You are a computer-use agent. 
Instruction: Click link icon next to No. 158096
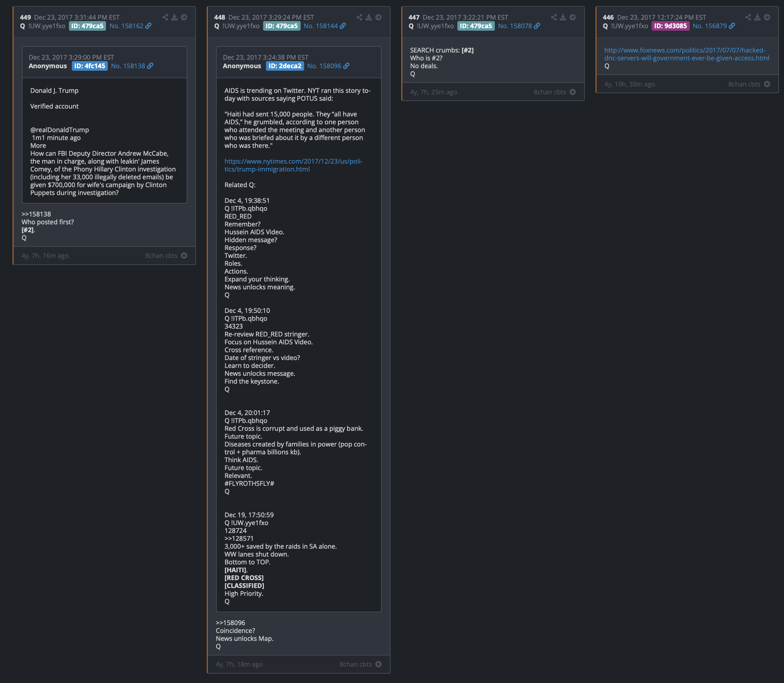(x=346, y=66)
